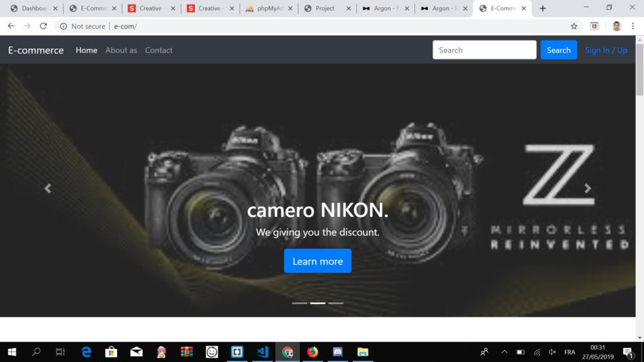Show hidden system tray icons
The image size is (644, 362).
(504, 352)
